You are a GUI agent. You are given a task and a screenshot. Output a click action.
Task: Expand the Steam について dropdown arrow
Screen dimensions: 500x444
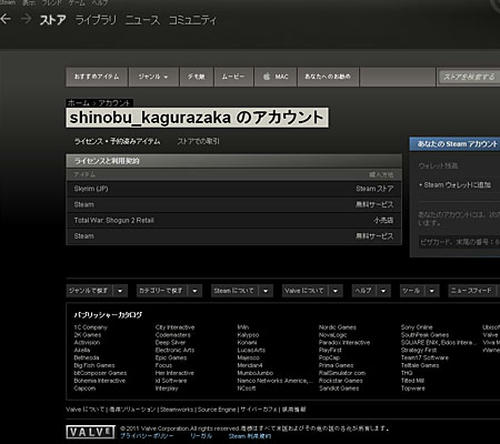coord(266,291)
